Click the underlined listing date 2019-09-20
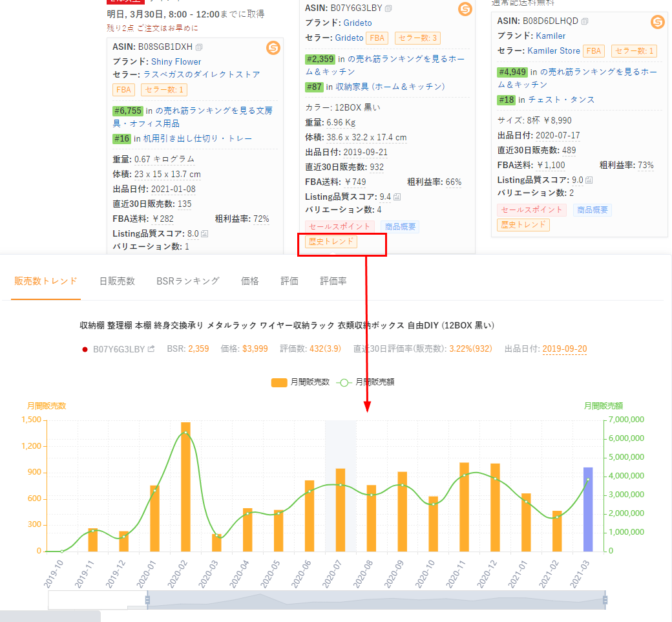The width and height of the screenshot is (672, 622). coord(565,349)
